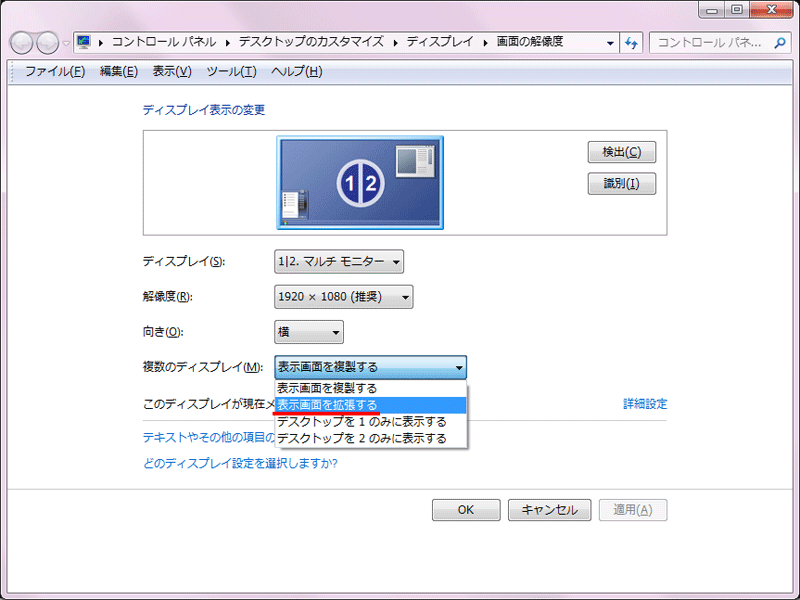Open the 解像度 1920 × 1080 dropdown
The image size is (800, 600).
coord(343,297)
